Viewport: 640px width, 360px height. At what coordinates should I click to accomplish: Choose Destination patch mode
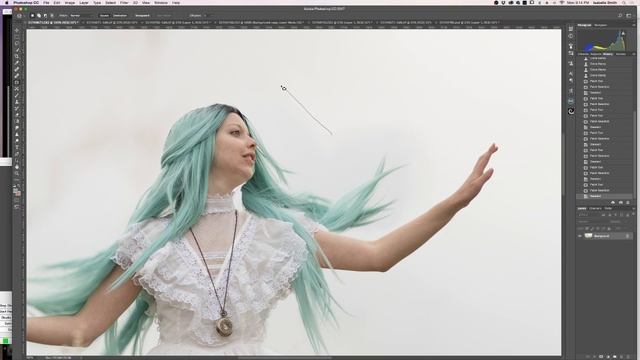click(120, 16)
